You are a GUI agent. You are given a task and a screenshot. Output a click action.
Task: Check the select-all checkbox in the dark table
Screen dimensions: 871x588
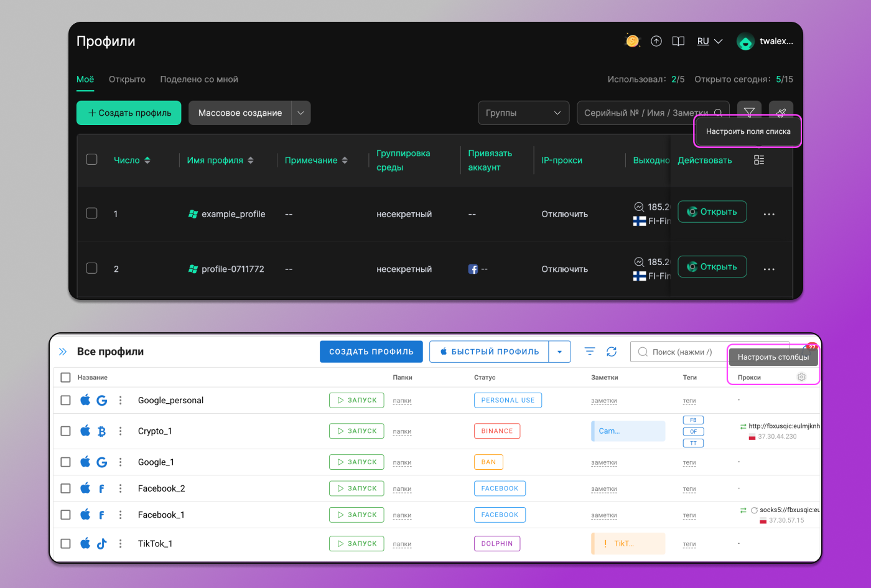(91, 159)
